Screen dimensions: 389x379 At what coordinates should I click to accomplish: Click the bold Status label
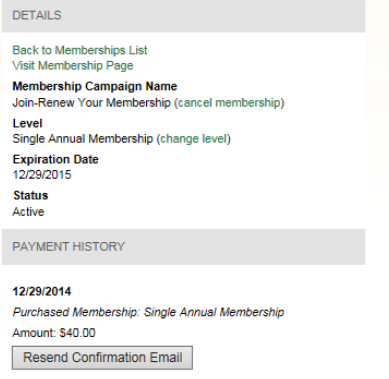(31, 195)
